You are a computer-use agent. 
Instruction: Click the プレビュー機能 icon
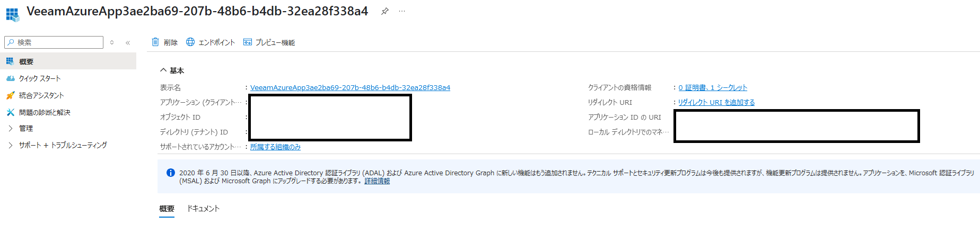248,42
